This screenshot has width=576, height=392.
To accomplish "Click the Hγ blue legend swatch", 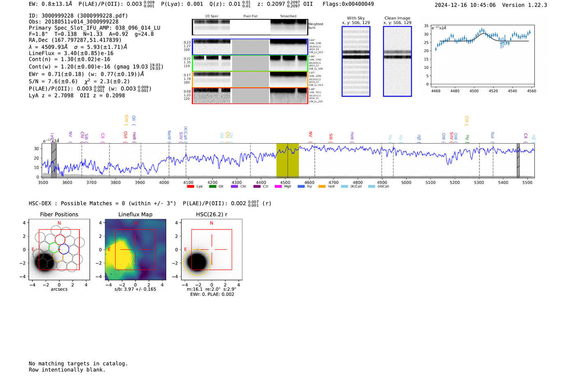I will tap(301, 187).
